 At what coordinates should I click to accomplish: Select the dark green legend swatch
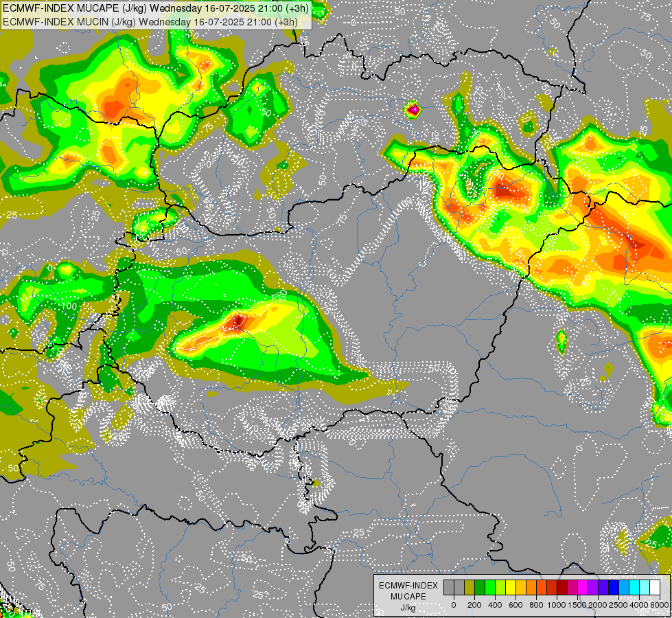(480, 587)
